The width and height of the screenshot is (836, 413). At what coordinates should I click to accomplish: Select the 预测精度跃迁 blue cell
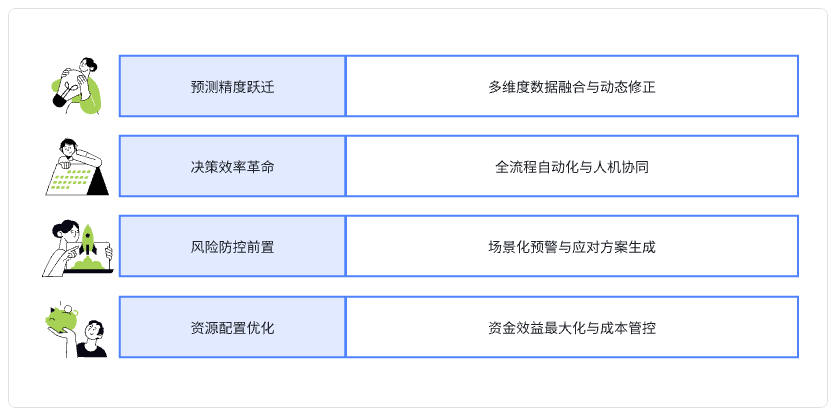tap(232, 86)
